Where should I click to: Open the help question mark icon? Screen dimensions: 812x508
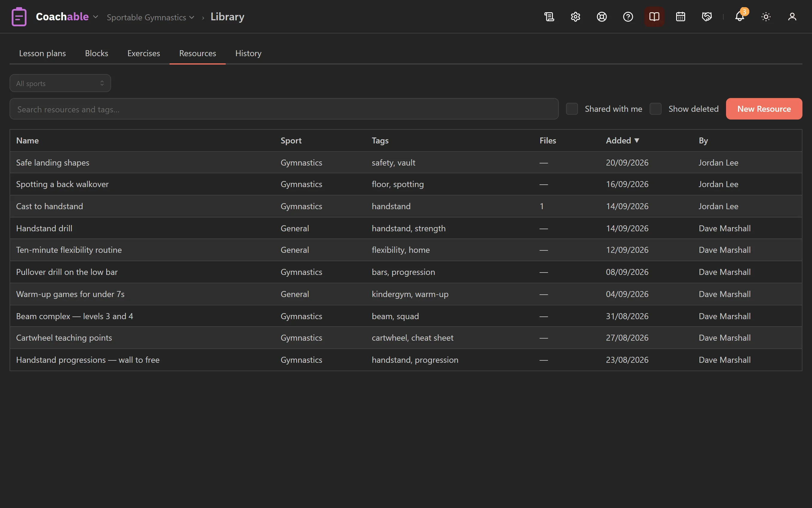point(628,16)
